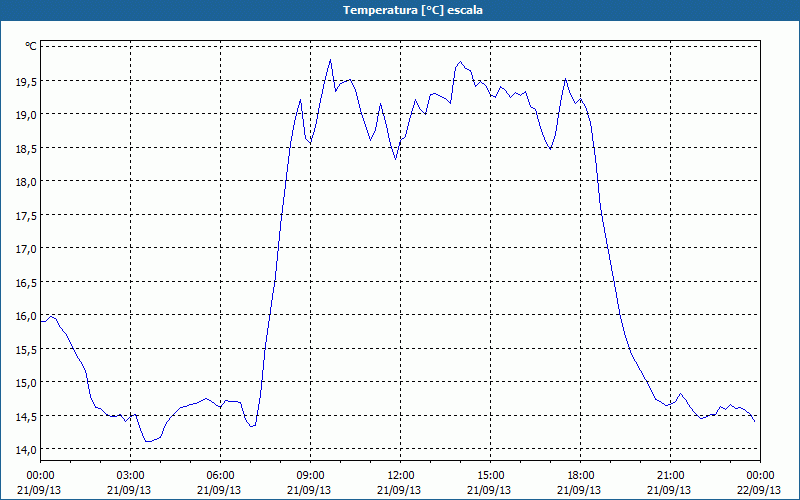
Task: Click the 14,0 y-axis label
Action: pos(26,450)
